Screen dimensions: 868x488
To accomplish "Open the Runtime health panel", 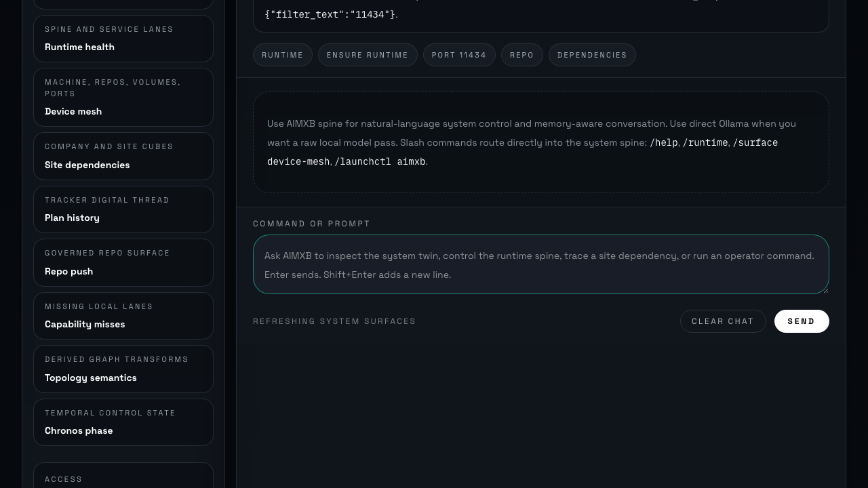I will pyautogui.click(x=123, y=39).
